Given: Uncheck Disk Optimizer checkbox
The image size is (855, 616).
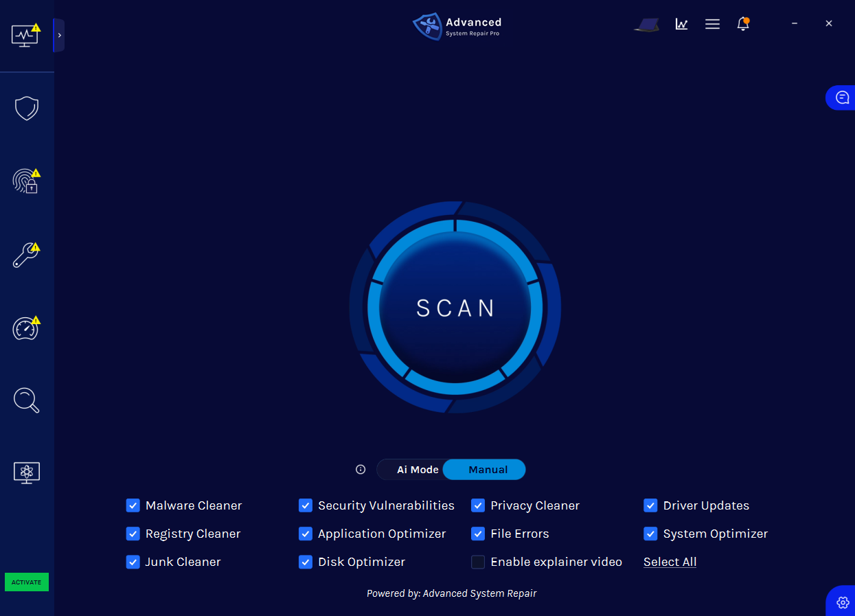Looking at the screenshot, I should click(x=306, y=562).
